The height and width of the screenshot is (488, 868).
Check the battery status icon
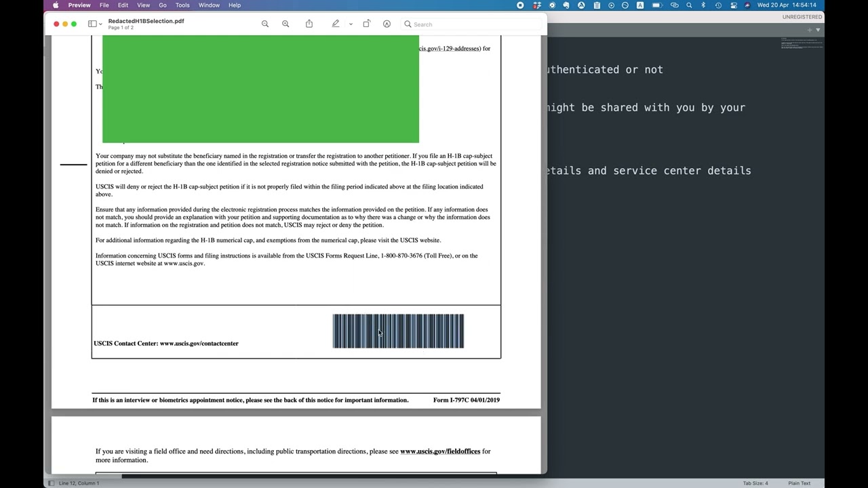[x=656, y=5]
